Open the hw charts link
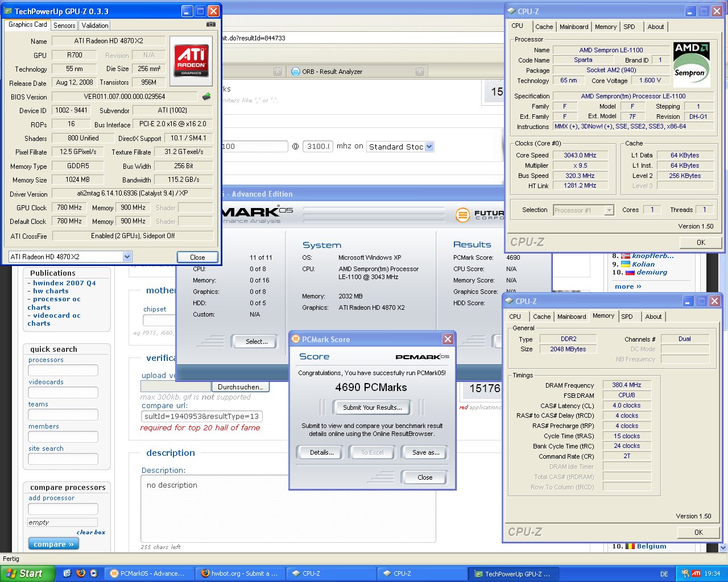728x582 pixels. click(x=51, y=291)
